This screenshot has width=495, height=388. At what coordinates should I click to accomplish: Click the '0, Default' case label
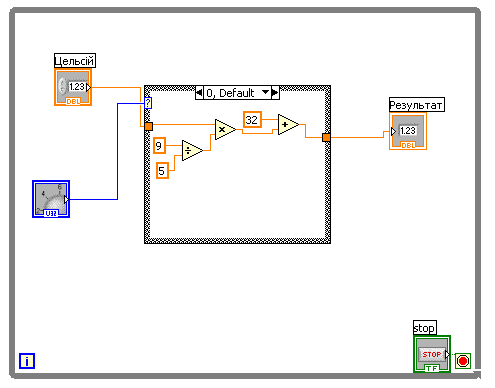coord(230,93)
